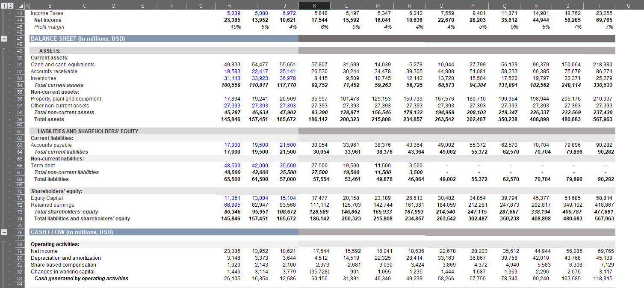Collapse the Cash Flow group outline
The image size is (644, 288).
[4, 232]
